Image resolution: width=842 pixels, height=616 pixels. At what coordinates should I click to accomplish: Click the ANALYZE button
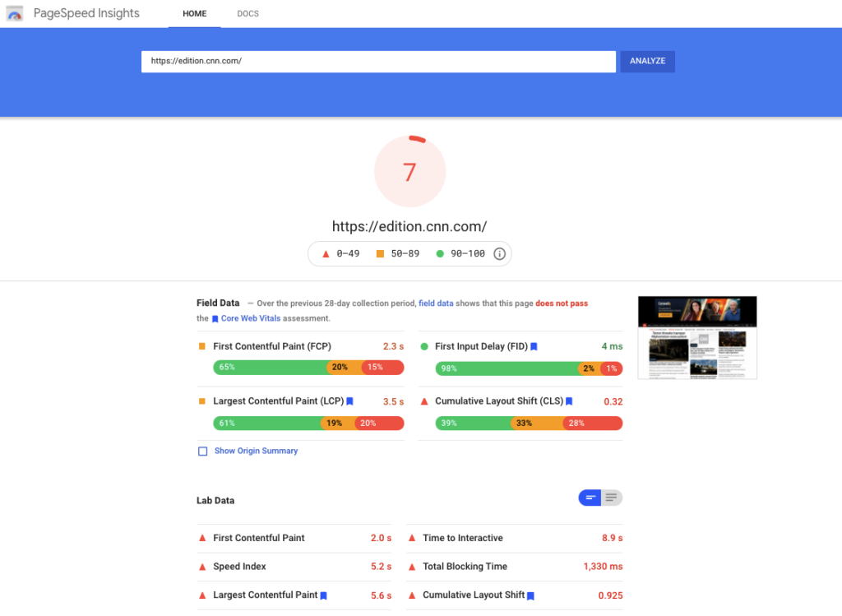[x=648, y=61]
